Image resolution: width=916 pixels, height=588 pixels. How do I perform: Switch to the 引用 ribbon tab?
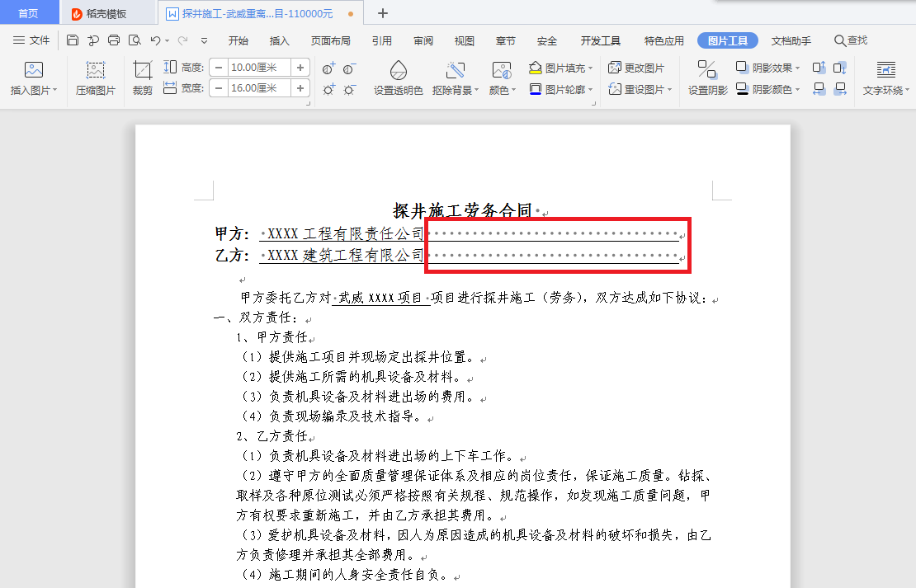pyautogui.click(x=382, y=40)
